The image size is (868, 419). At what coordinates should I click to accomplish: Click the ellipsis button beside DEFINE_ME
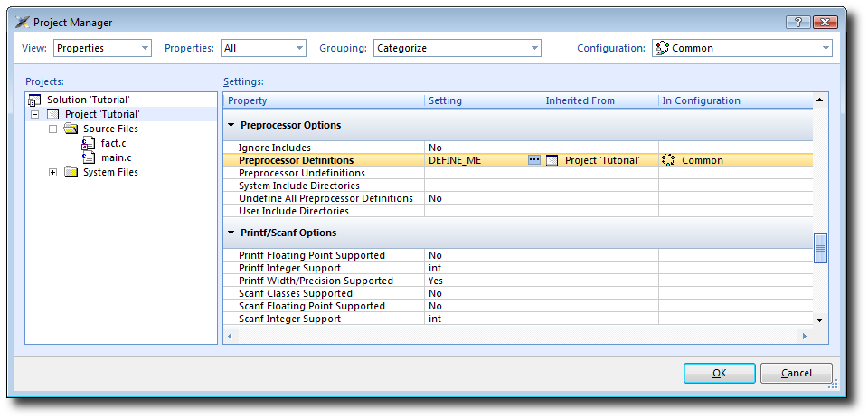[533, 160]
